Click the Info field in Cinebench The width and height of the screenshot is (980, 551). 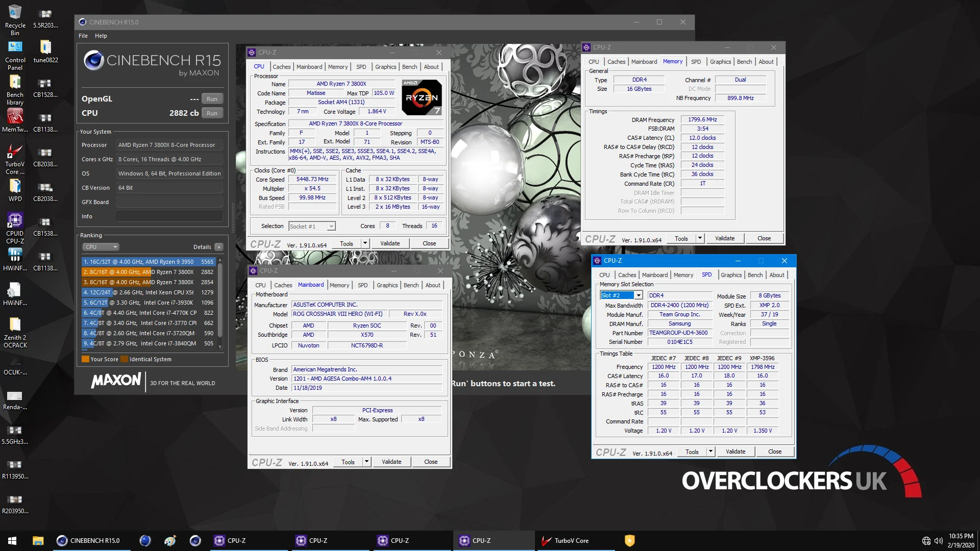[x=169, y=216]
